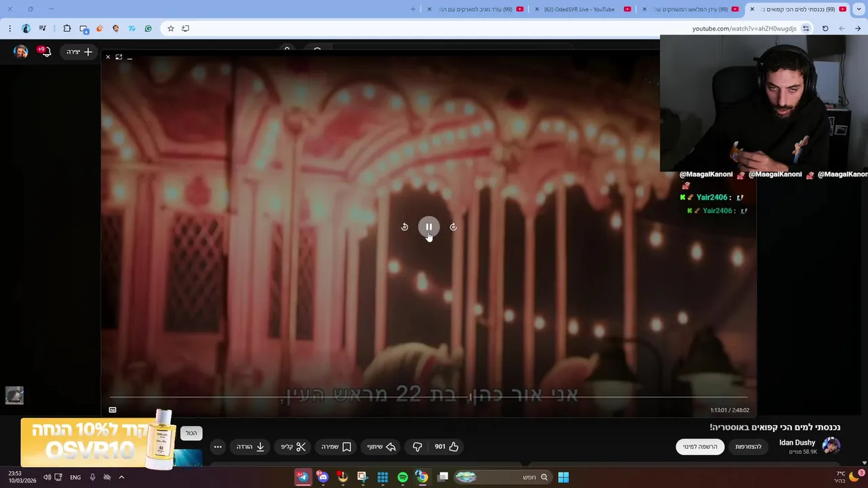This screenshot has height=488, width=868.
Task: Open the Idan Dushy channel name link
Action: (x=797, y=443)
